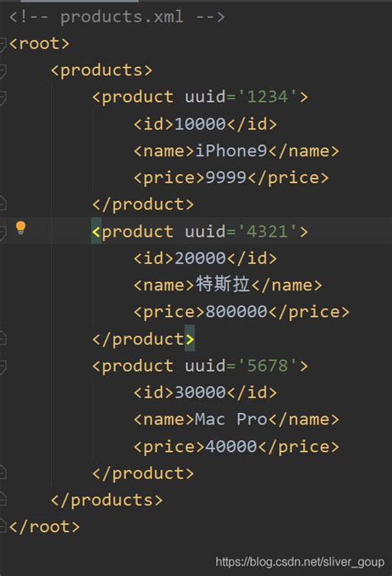The height and width of the screenshot is (576, 392).
Task: Collapse the root element fold marker
Action: tap(2, 45)
